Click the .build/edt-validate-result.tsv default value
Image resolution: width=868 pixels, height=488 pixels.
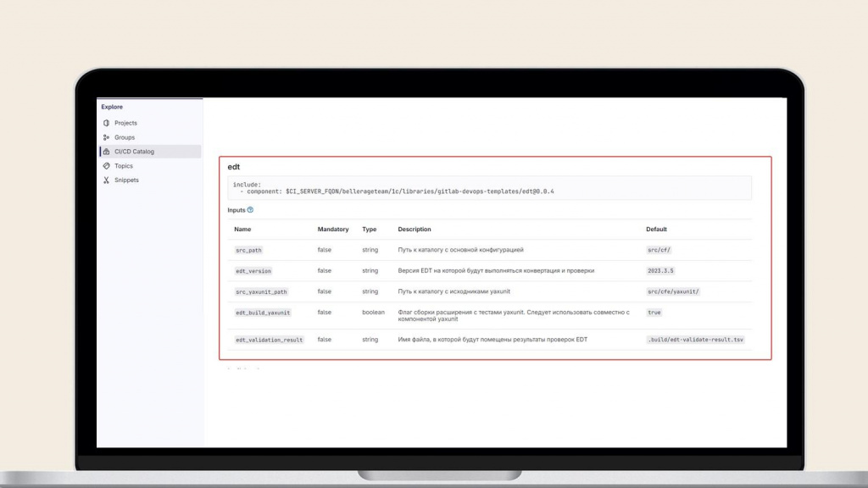695,340
